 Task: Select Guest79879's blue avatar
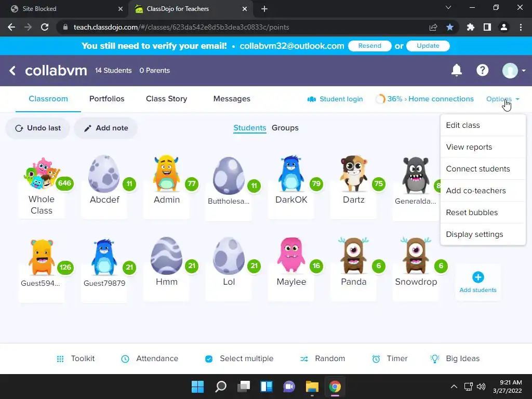pos(104,257)
